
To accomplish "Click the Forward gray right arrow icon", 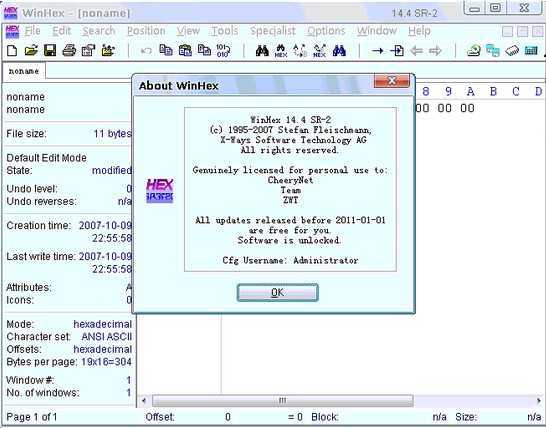I will (435, 51).
